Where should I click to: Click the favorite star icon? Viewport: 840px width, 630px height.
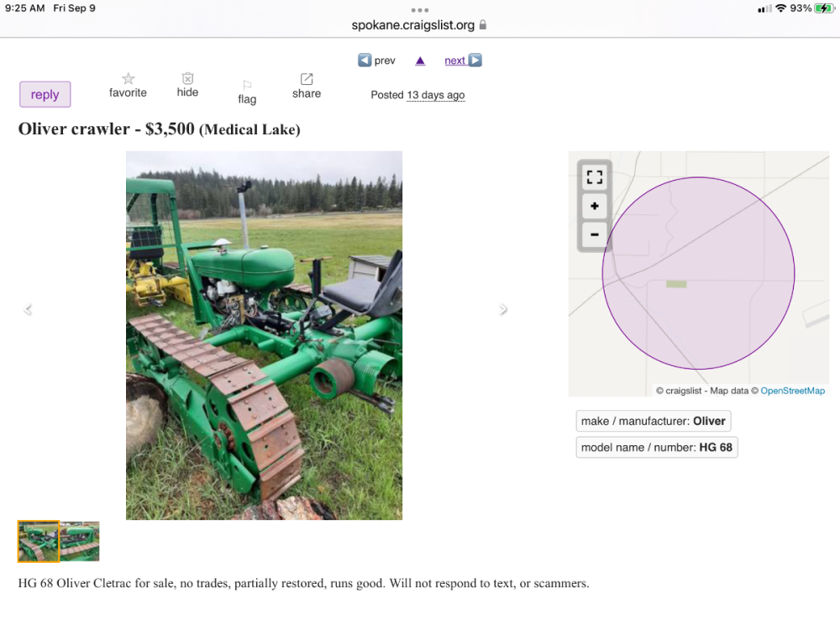[x=128, y=79]
